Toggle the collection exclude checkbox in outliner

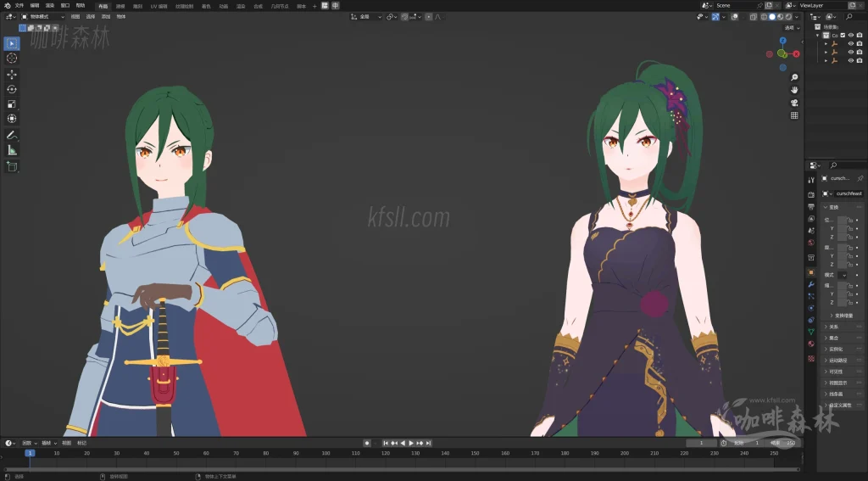843,36
